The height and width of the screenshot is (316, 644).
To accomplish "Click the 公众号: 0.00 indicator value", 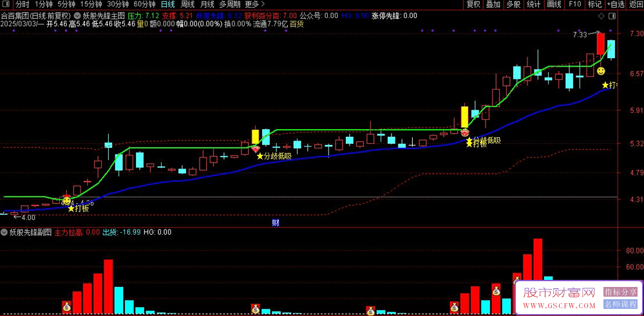I will [319, 16].
